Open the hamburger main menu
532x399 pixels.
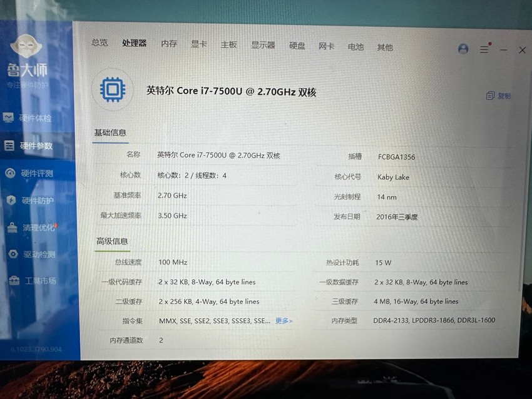[485, 49]
